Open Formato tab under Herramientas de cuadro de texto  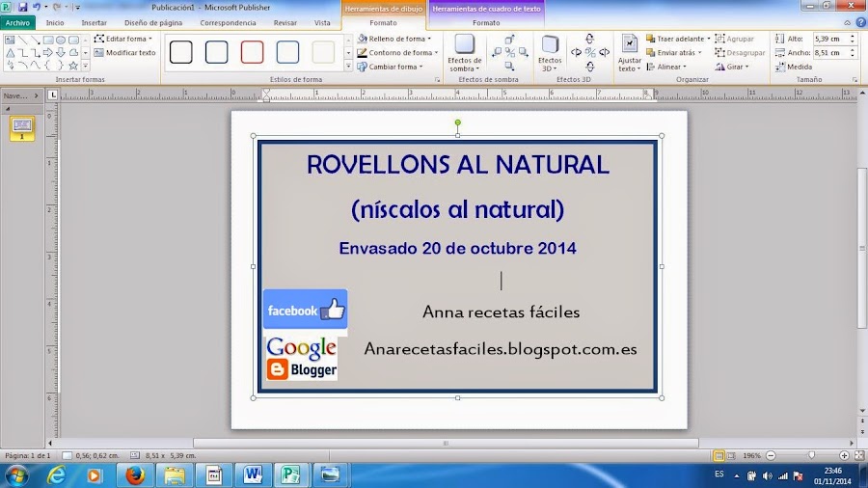(x=486, y=23)
